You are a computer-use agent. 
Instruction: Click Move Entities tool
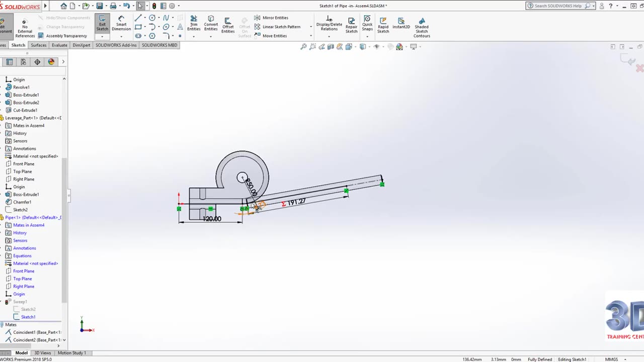coord(270,36)
